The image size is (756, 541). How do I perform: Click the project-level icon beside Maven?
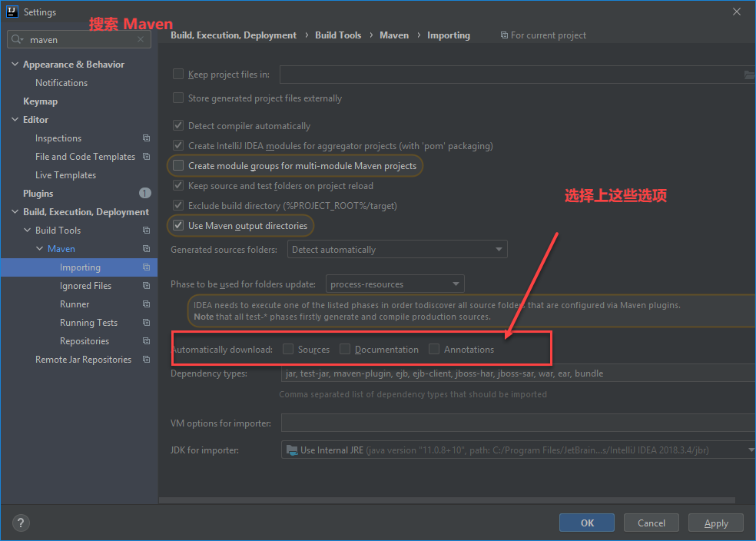(x=146, y=249)
